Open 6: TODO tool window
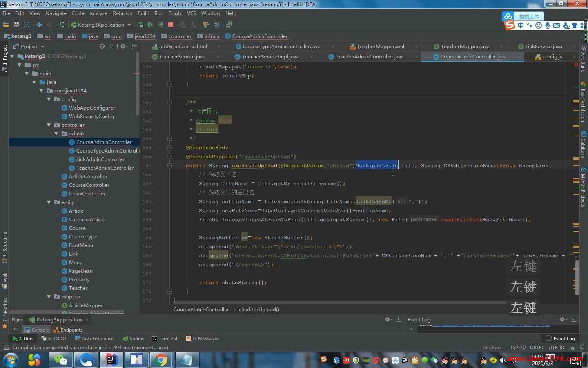 54,339
